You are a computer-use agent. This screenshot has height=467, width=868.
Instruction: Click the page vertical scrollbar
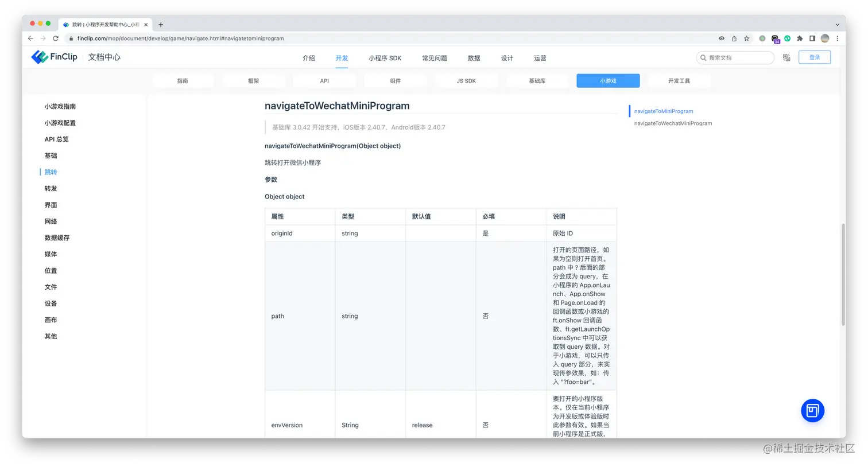pos(843,274)
